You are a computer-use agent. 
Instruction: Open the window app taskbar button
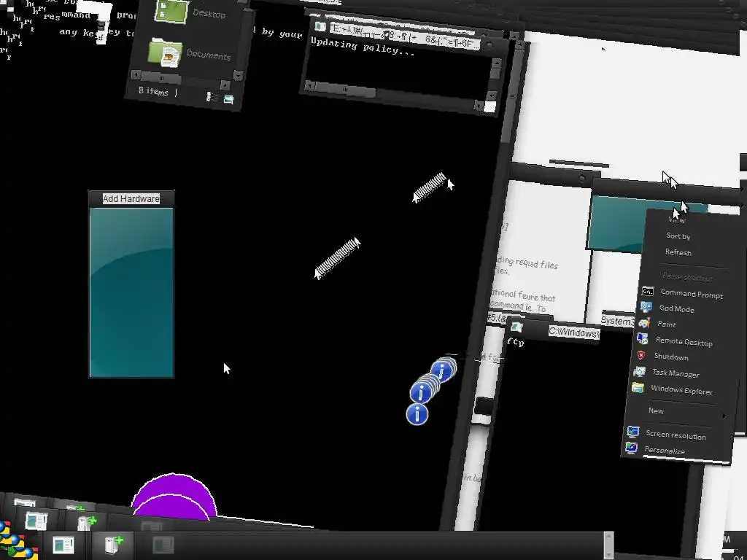pyautogui.click(x=63, y=545)
